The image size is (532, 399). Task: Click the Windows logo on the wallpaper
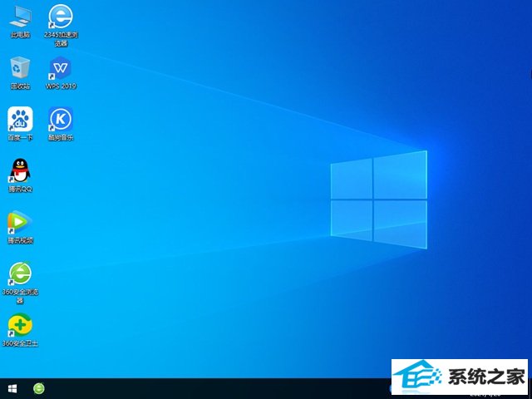[x=379, y=199]
